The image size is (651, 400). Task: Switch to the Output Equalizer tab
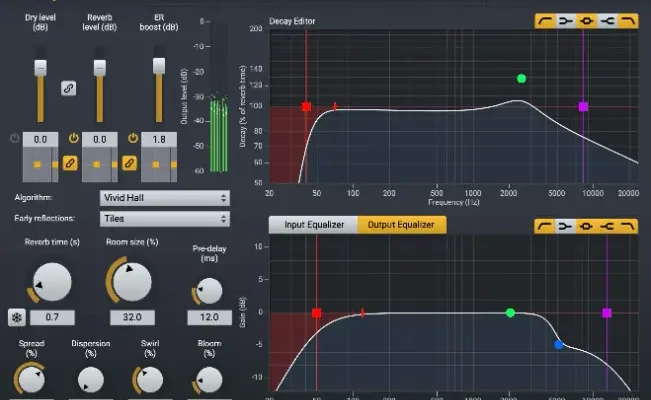pyautogui.click(x=401, y=226)
